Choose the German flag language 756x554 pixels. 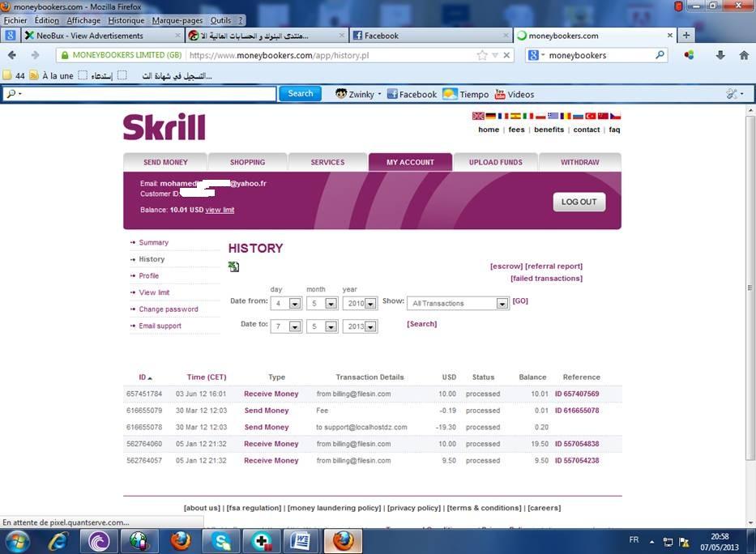pyautogui.click(x=490, y=116)
